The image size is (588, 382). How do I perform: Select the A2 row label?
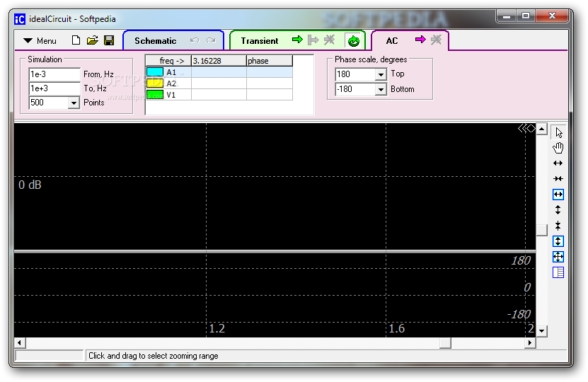[171, 83]
